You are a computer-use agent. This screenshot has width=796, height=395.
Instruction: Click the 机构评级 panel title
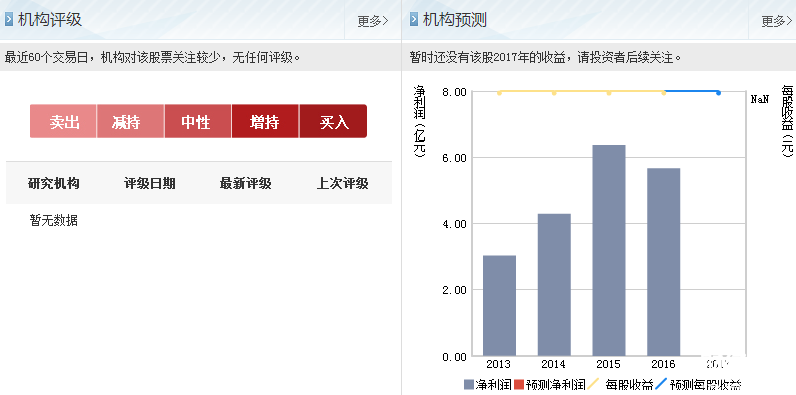click(x=50, y=20)
